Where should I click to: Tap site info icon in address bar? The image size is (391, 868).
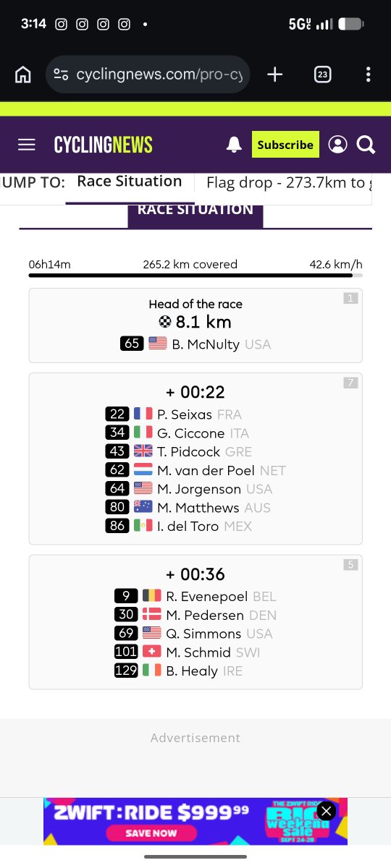pyautogui.click(x=62, y=75)
